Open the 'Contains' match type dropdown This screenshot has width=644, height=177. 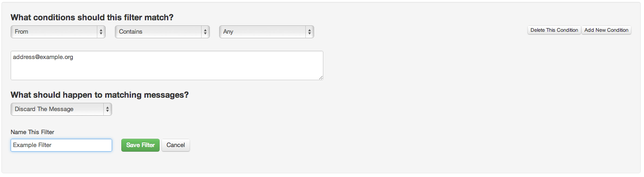[162, 32]
